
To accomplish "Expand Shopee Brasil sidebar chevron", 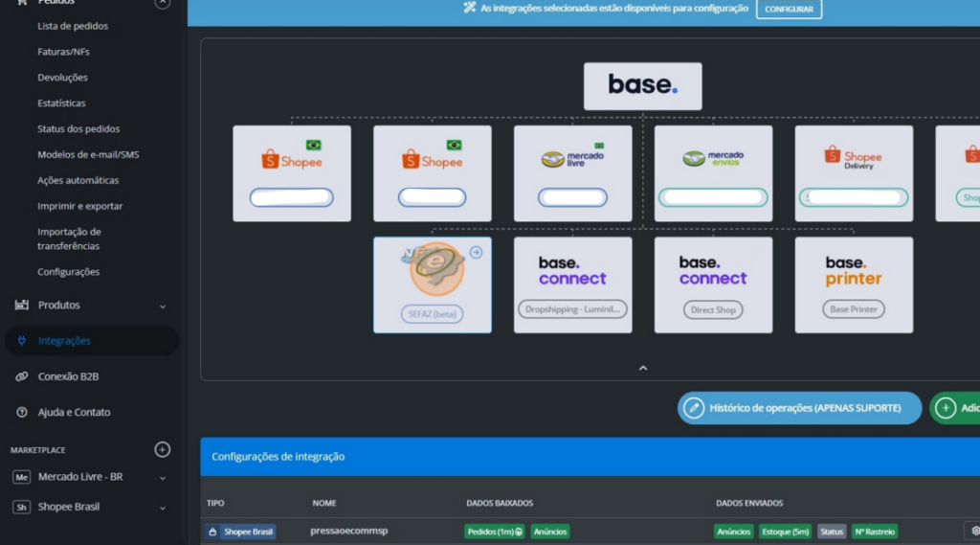I will coord(163,508).
